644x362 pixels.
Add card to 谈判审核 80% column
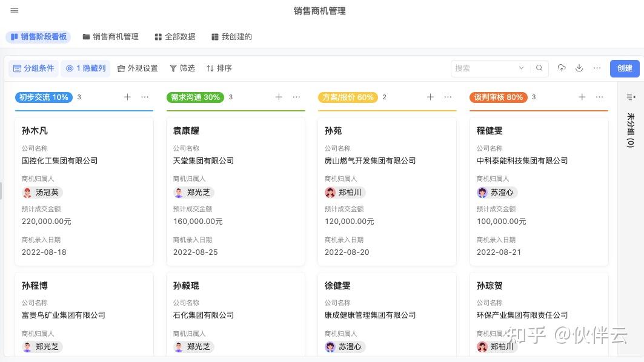coord(582,97)
